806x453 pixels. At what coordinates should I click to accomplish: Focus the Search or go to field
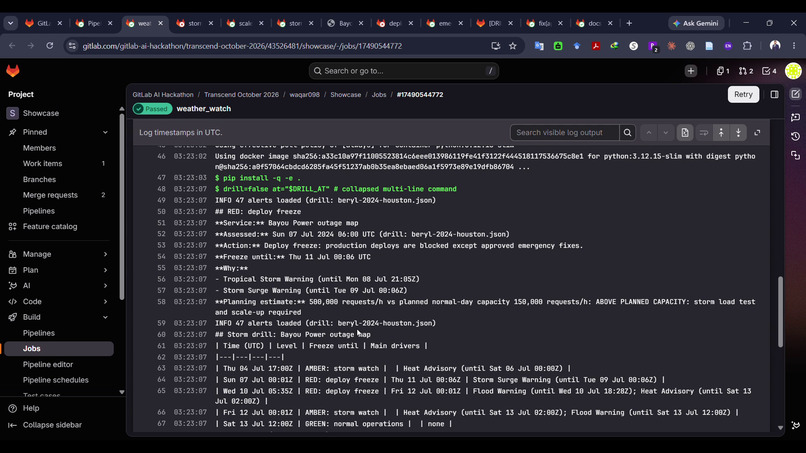click(404, 71)
